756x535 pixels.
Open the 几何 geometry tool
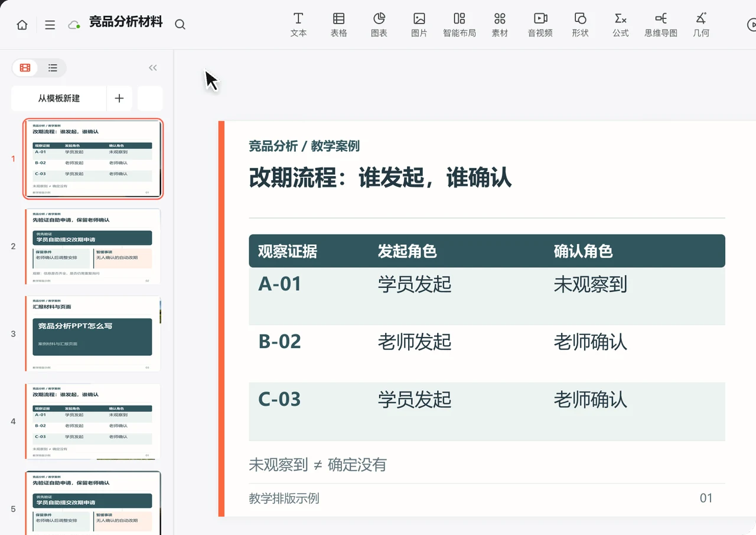click(x=701, y=25)
